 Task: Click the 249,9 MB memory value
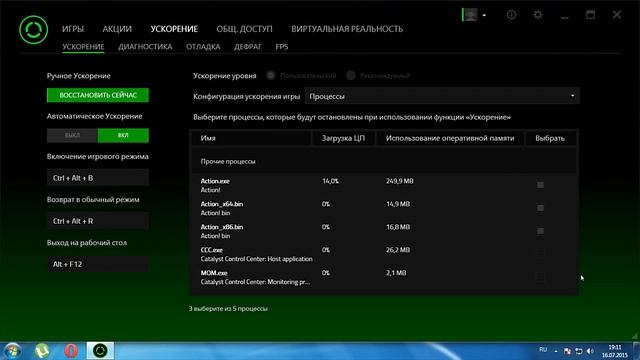400,181
